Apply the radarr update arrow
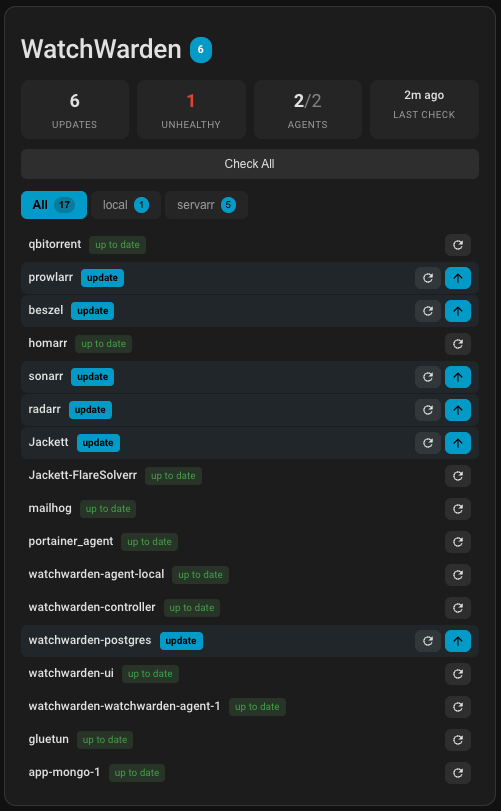 coord(458,410)
